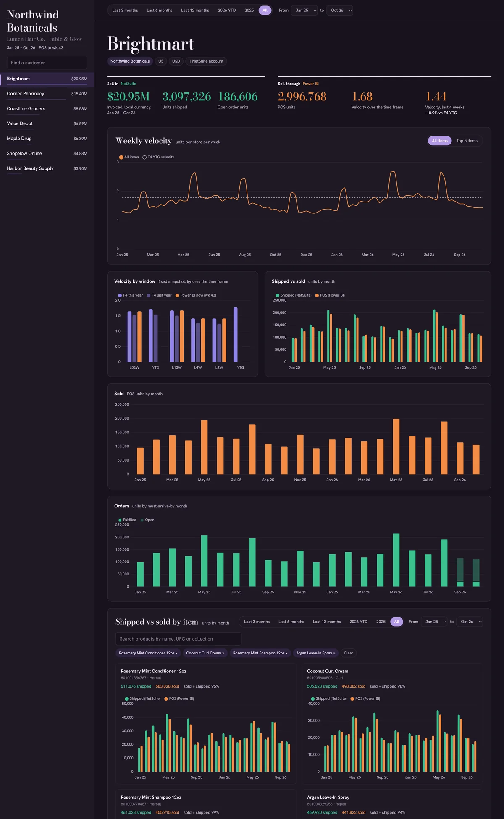The height and width of the screenshot is (819, 504).
Task: Open the top bar From month dropdown
Action: (304, 10)
